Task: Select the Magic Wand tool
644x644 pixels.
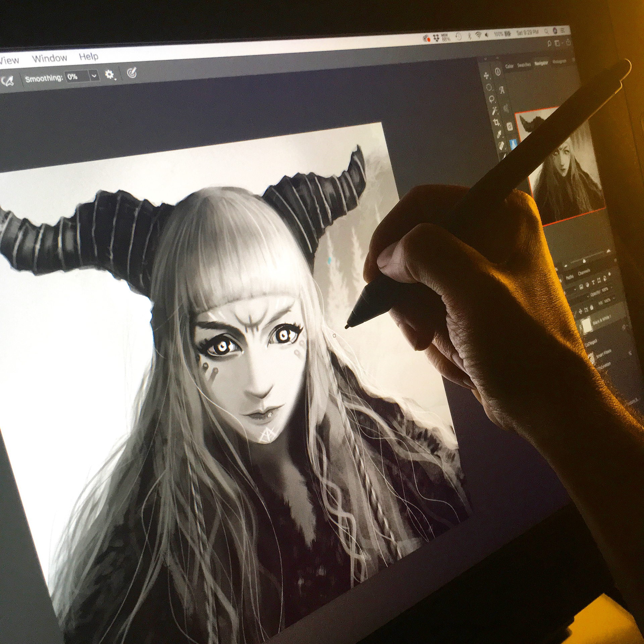Action: (494, 111)
